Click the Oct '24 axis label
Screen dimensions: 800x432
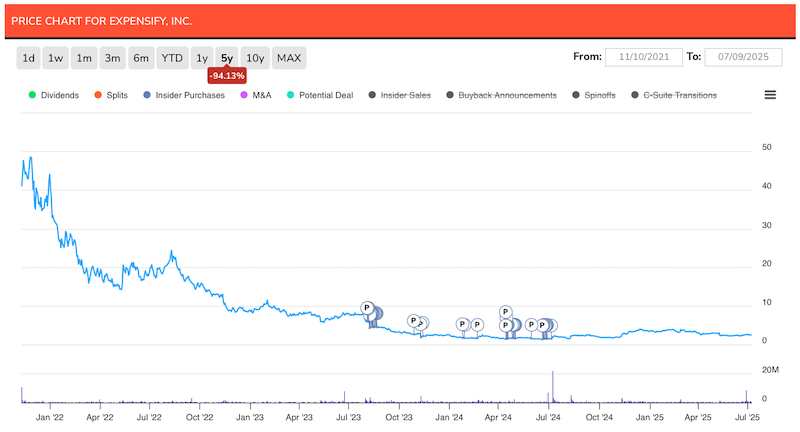(599, 417)
